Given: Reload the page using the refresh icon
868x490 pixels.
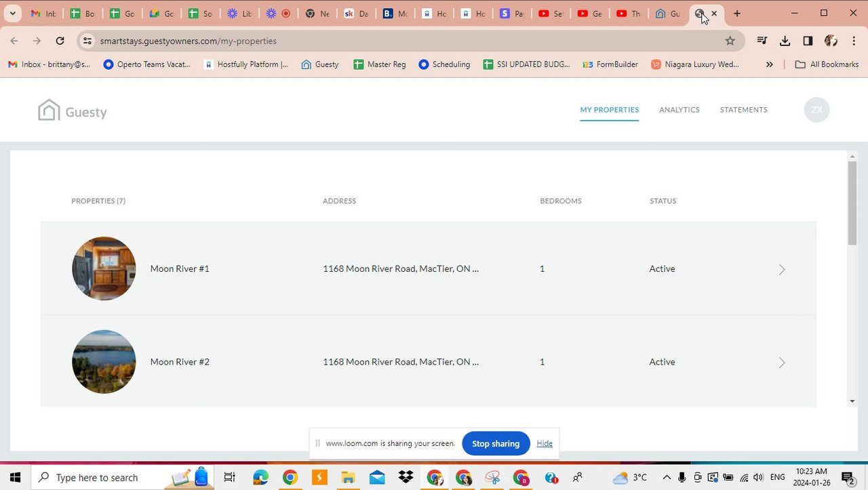Looking at the screenshot, I should click(x=60, y=41).
